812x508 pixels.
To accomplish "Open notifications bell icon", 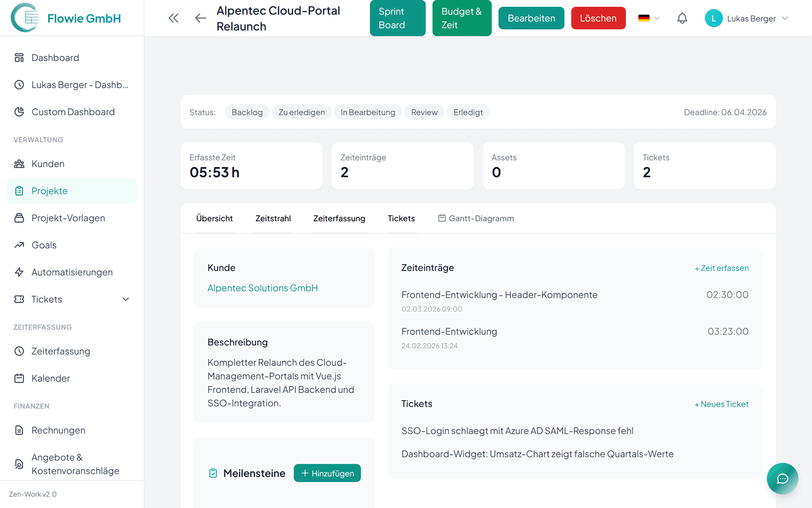I will tap(682, 18).
